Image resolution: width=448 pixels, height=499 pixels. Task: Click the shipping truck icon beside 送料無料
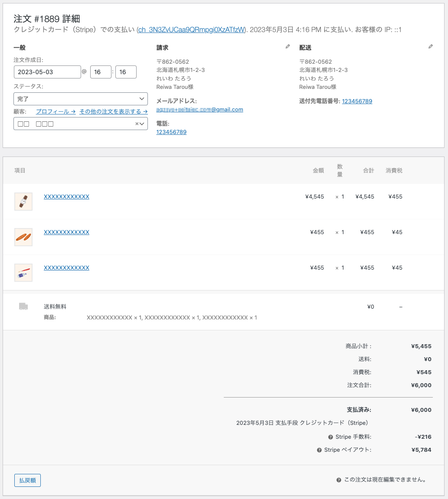point(23,307)
